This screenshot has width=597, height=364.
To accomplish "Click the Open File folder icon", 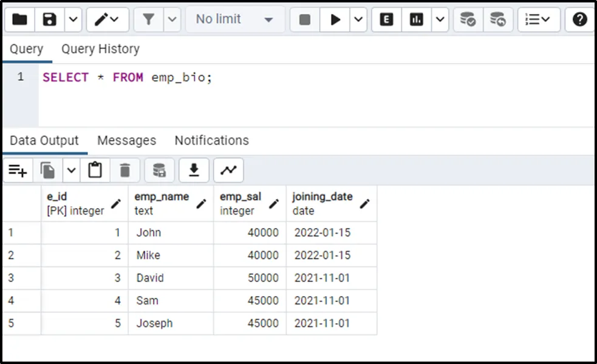I will point(19,19).
